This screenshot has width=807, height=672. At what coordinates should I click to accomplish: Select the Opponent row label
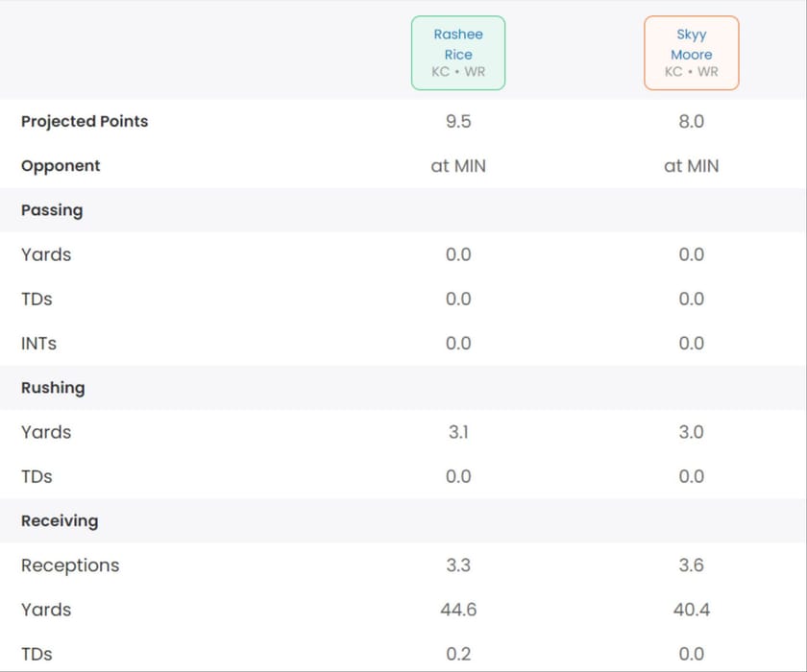61,166
